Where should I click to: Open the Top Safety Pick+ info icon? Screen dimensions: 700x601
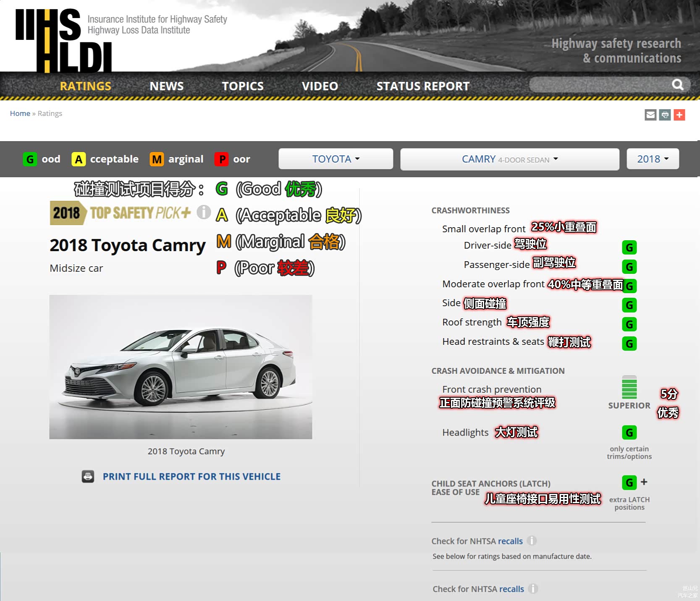point(204,212)
